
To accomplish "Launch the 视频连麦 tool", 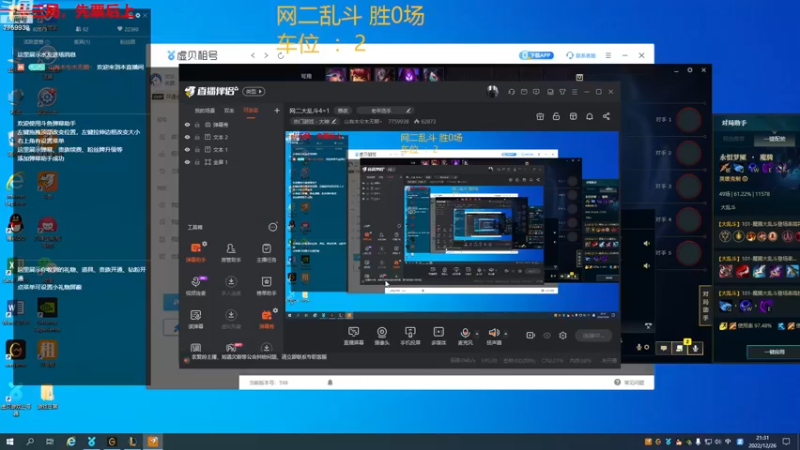I will 195,286.
